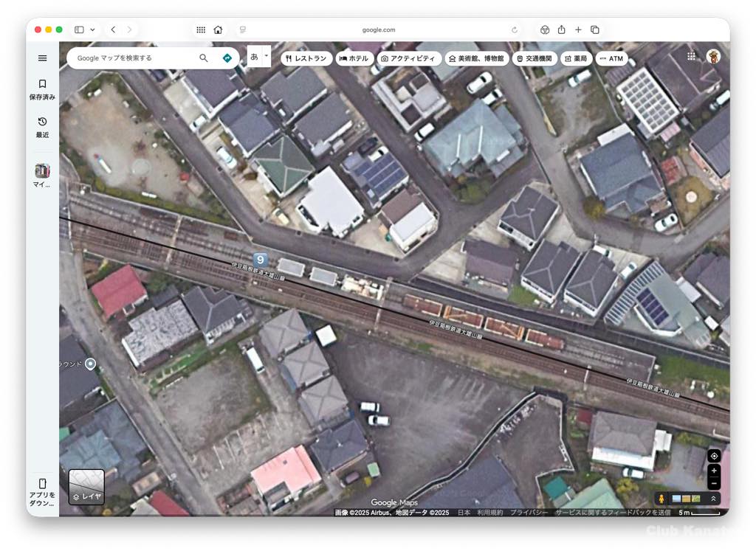
Task: Center map on my location
Action: 714,456
